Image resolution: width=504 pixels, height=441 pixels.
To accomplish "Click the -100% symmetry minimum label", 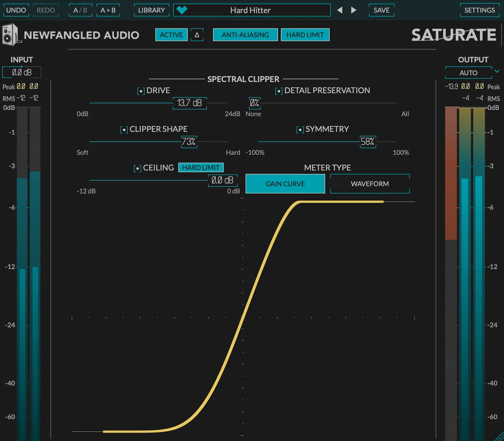I will tap(255, 152).
